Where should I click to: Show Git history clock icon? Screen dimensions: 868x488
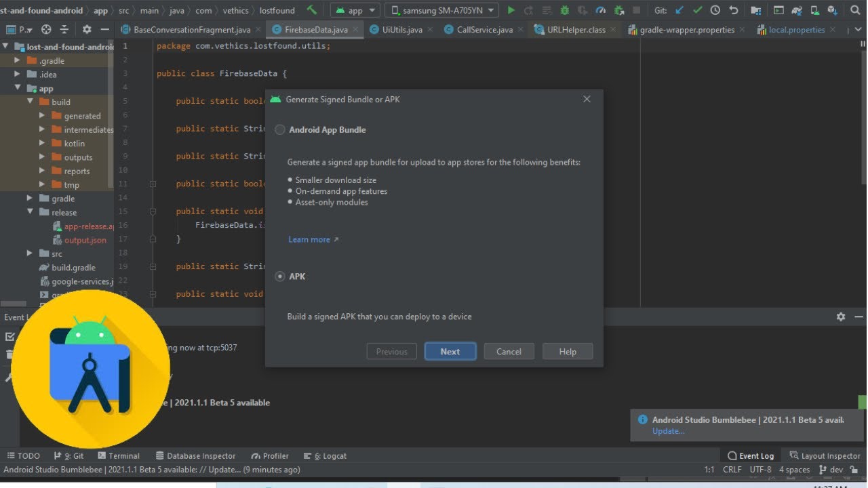715,10
